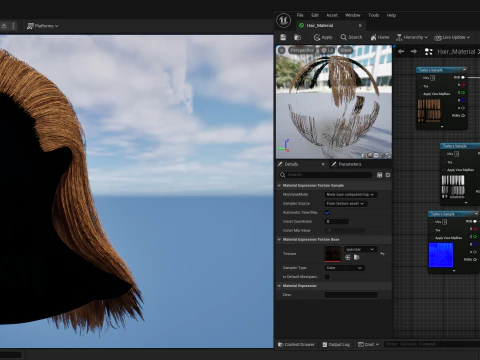Click browse to texture in Content Browser icon
This screenshot has height=360, width=480.
(356, 257)
